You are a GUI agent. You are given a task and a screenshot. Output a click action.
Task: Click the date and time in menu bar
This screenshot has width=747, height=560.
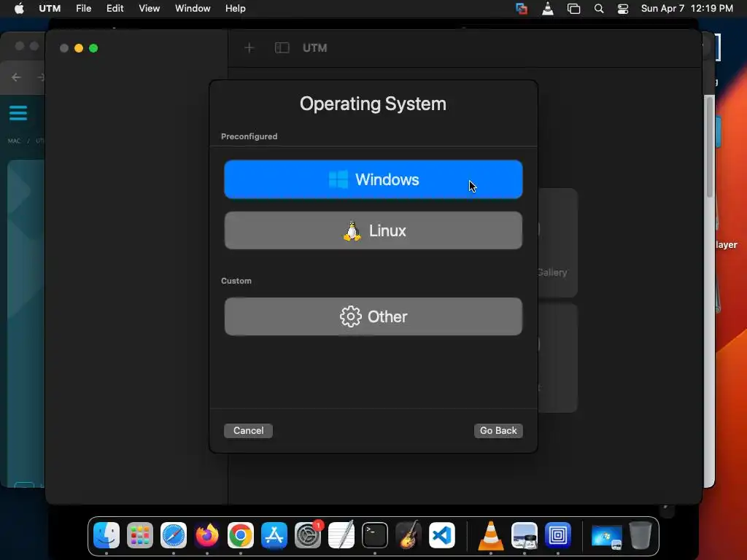pyautogui.click(x=686, y=8)
